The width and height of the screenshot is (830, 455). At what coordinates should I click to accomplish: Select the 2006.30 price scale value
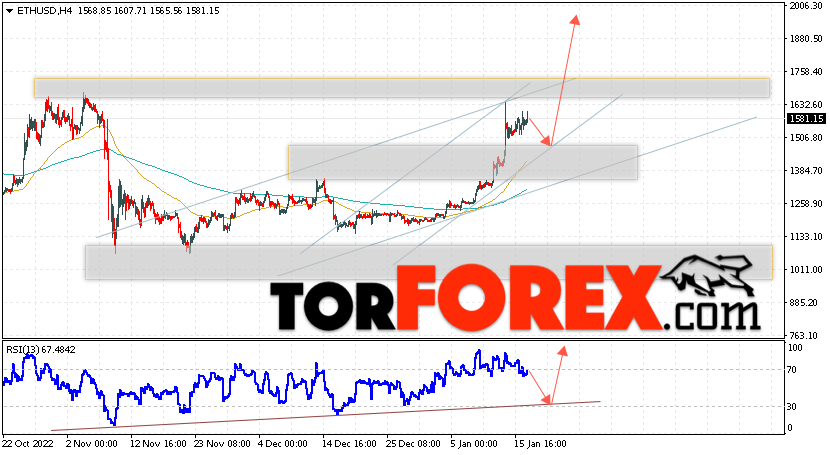(x=805, y=6)
